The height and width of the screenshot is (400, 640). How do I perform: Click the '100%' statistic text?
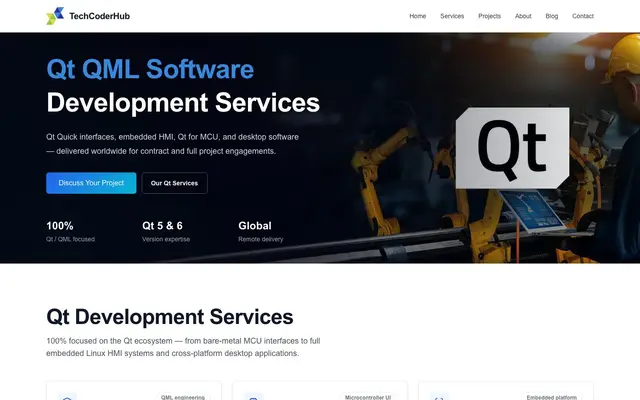60,226
